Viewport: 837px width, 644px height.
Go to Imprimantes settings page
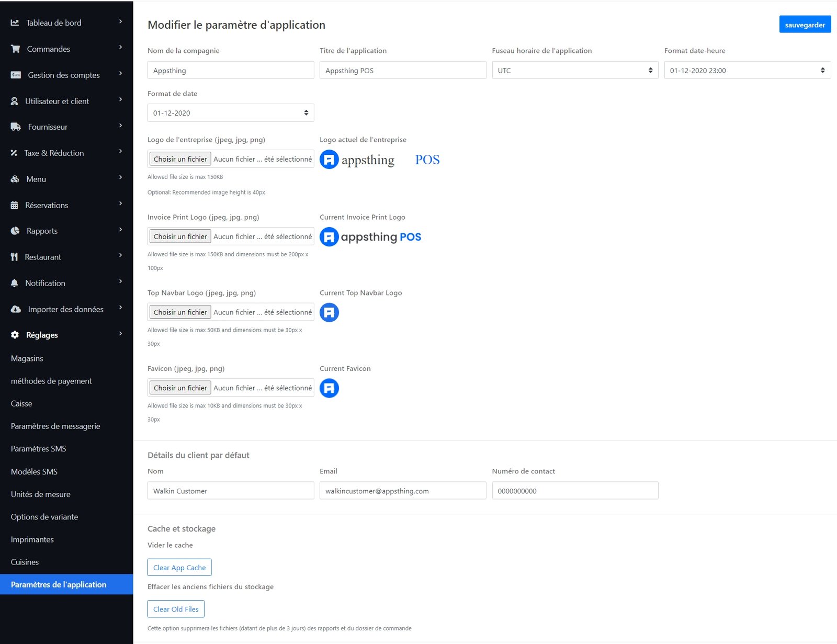32,539
